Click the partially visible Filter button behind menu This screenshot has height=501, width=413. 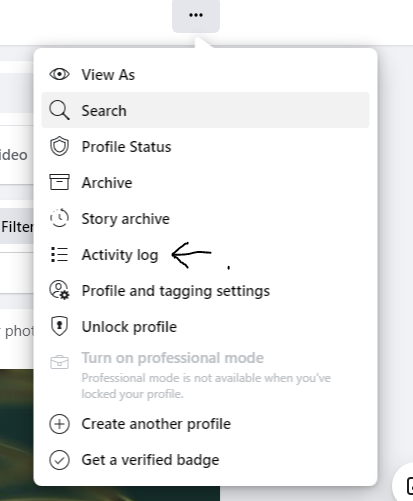[17, 227]
